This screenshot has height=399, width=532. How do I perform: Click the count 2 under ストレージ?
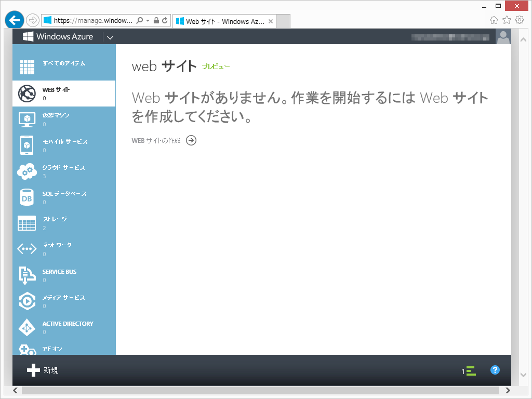click(45, 228)
